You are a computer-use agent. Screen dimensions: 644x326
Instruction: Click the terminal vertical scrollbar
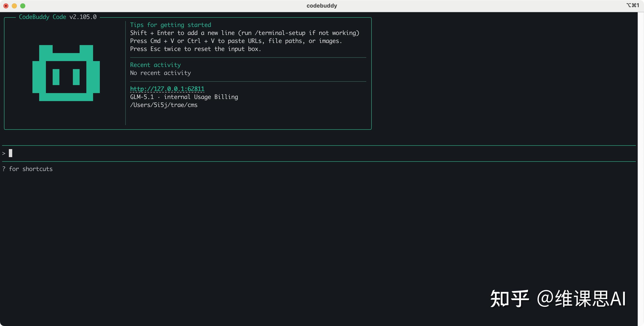click(x=641, y=169)
